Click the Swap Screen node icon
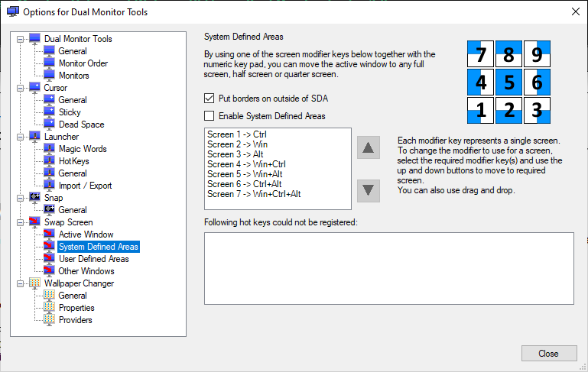Image resolution: width=588 pixels, height=372 pixels. point(34,222)
